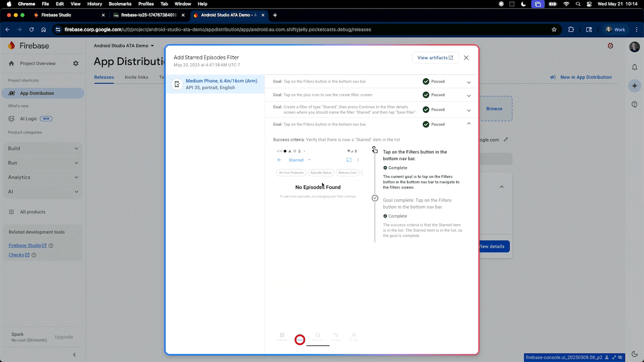Click Starred title caret in screenshot
Screen dimensions: 644x362
click(x=309, y=160)
